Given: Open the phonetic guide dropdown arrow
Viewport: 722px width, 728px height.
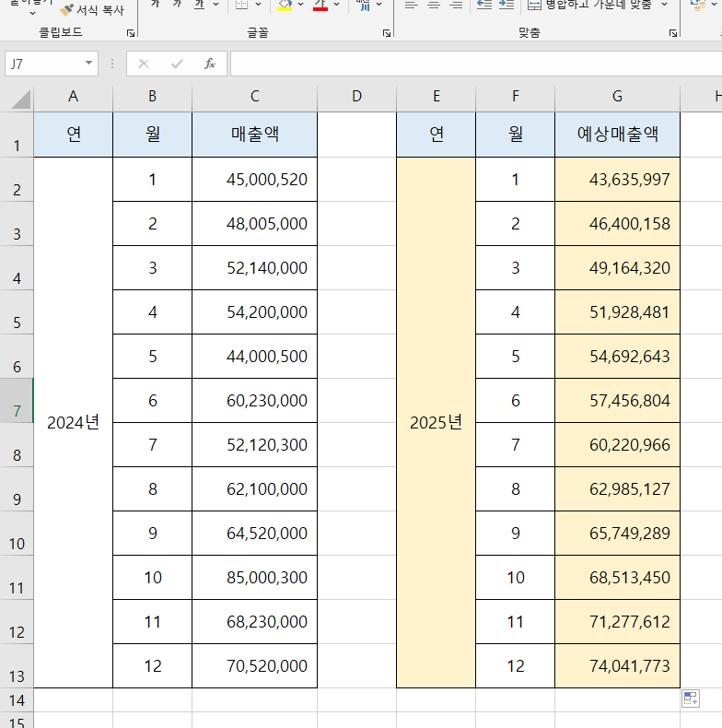Looking at the screenshot, I should click(x=379, y=5).
